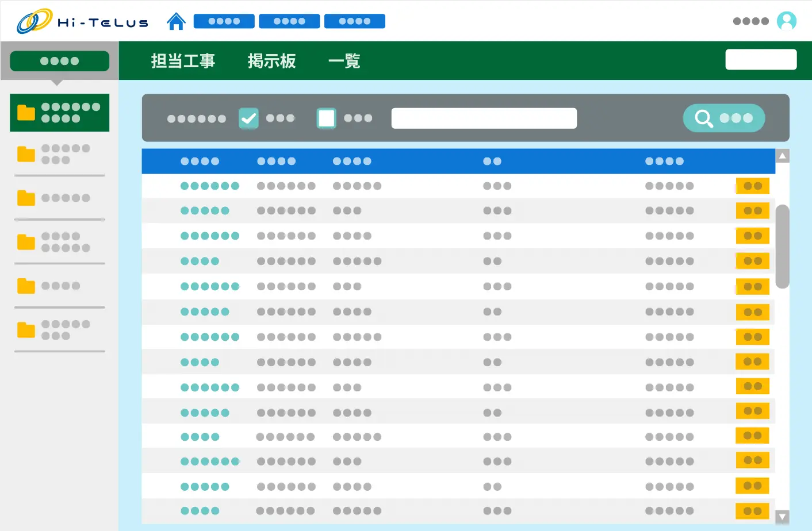Screen dimensions: 812x531
Task: Click the third column header of the table
Action: pyautogui.click(x=352, y=161)
